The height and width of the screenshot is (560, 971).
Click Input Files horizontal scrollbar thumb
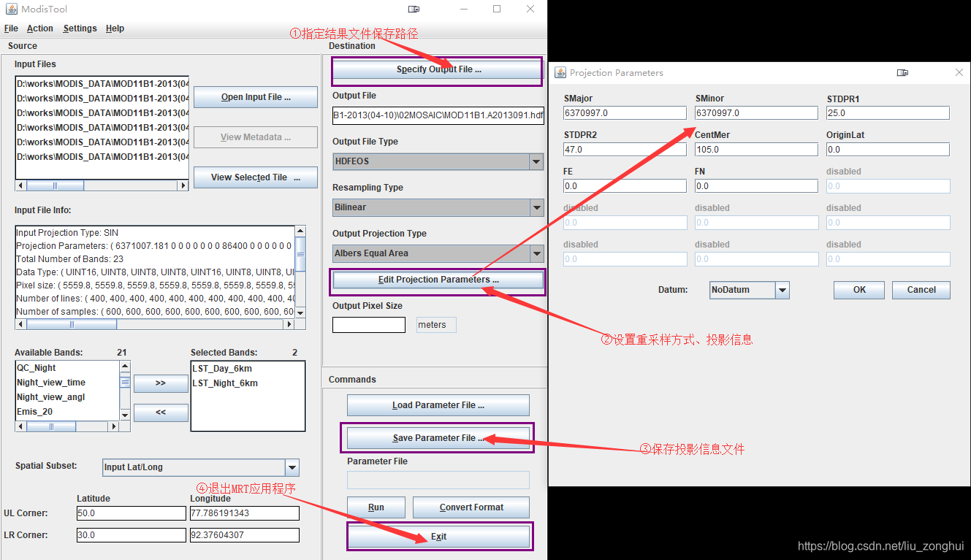tap(56, 186)
